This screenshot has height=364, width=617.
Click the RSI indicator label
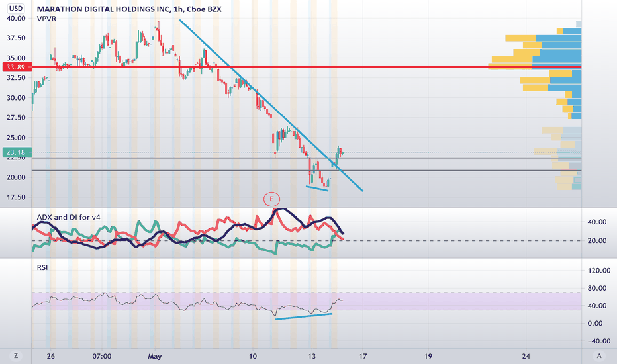pos(42,267)
